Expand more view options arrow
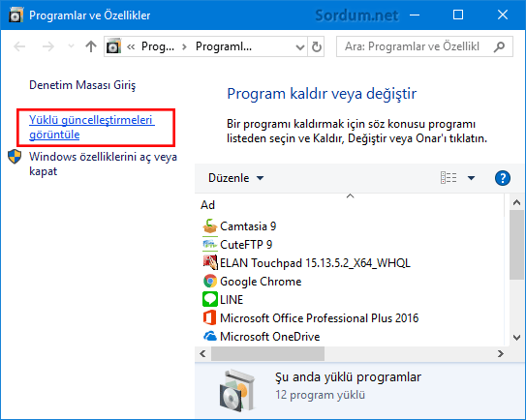The height and width of the screenshot is (420, 526). pyautogui.click(x=471, y=178)
